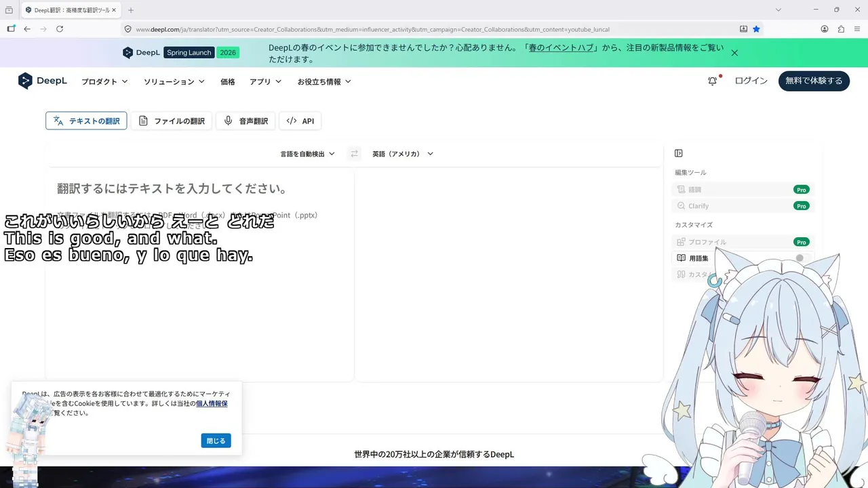Open the list all tabs chevron
The height and width of the screenshot is (488, 868).
(778, 9)
